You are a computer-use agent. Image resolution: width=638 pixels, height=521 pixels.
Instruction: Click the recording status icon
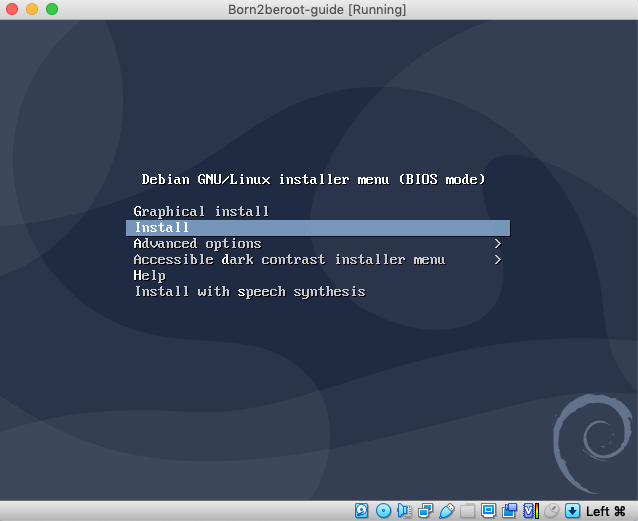[509, 510]
